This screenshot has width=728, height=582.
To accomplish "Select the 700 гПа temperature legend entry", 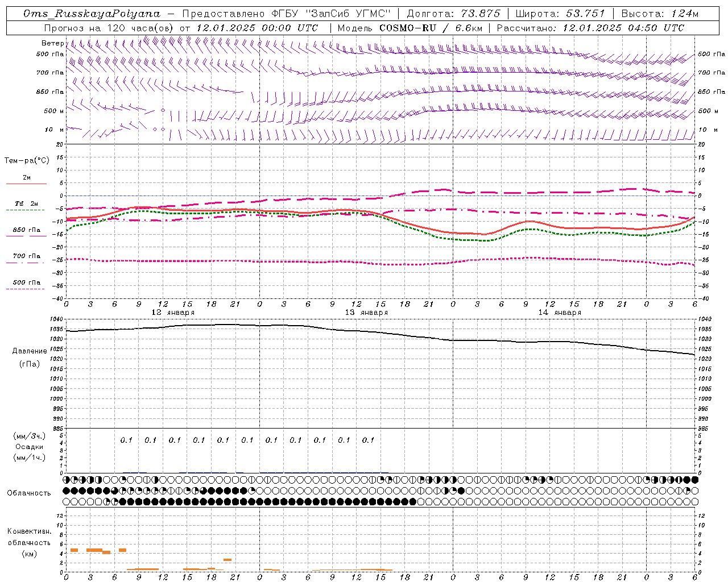I will pos(27,256).
